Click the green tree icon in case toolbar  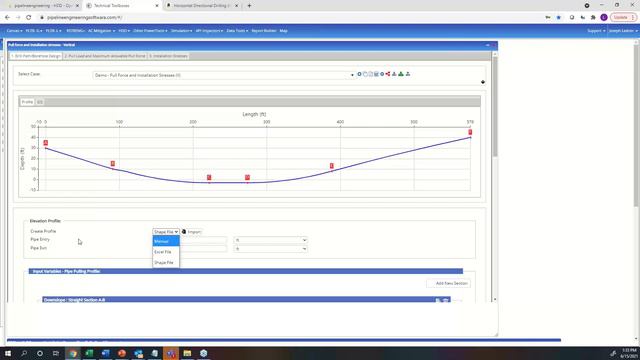[x=401, y=74]
